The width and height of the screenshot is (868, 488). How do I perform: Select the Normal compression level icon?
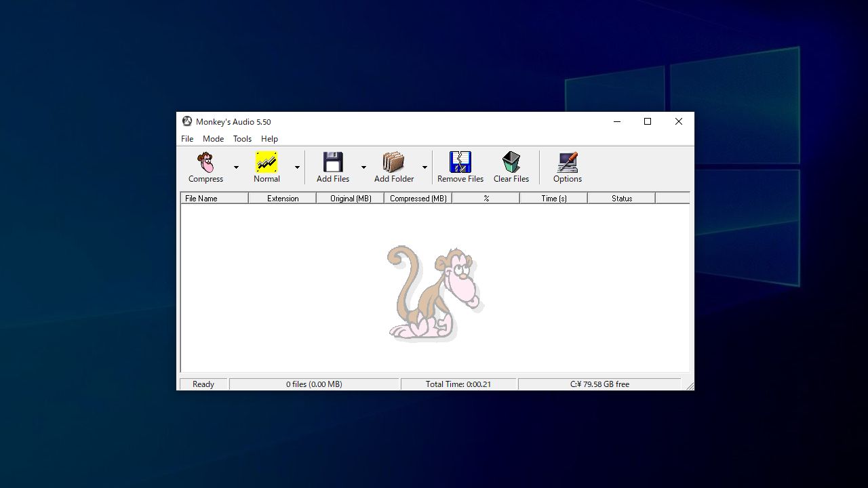point(267,163)
